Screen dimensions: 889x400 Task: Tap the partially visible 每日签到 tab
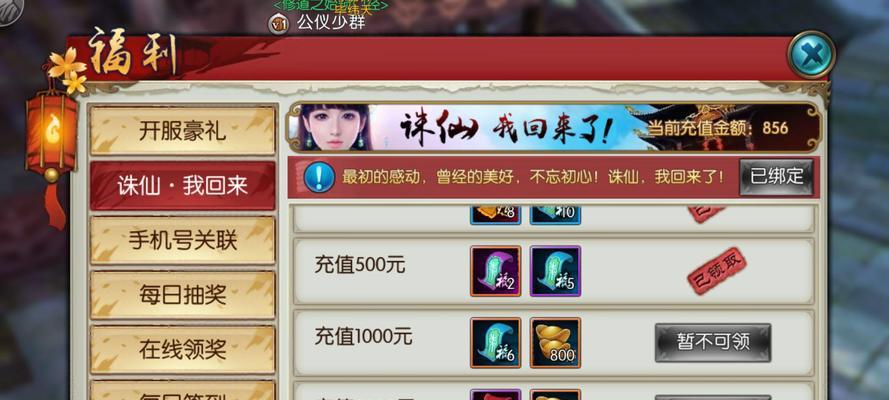tap(183, 391)
